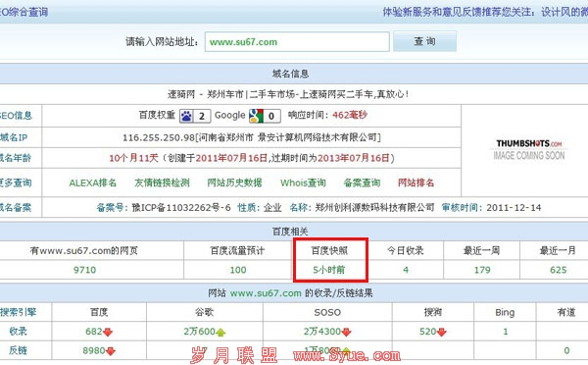Click the Google PageRank logo icon

coord(257,116)
